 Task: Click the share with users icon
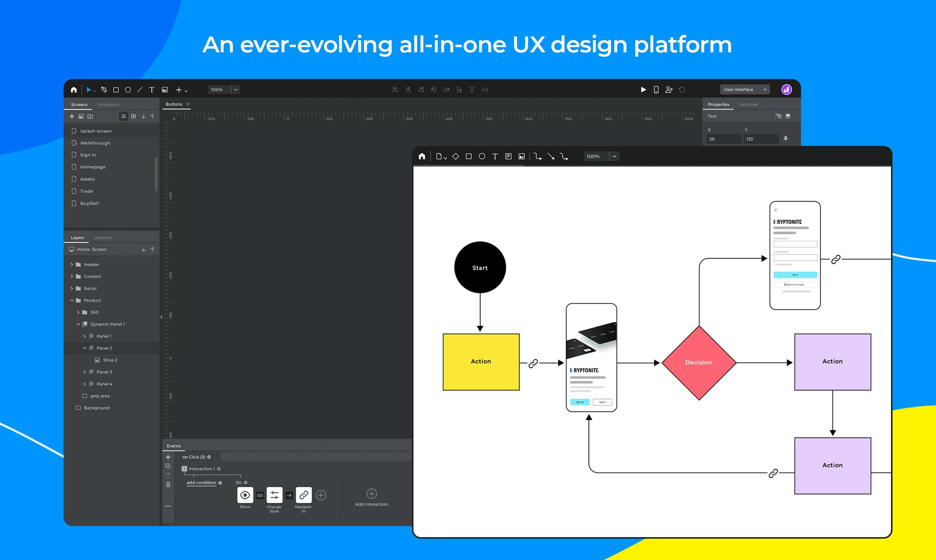(669, 90)
